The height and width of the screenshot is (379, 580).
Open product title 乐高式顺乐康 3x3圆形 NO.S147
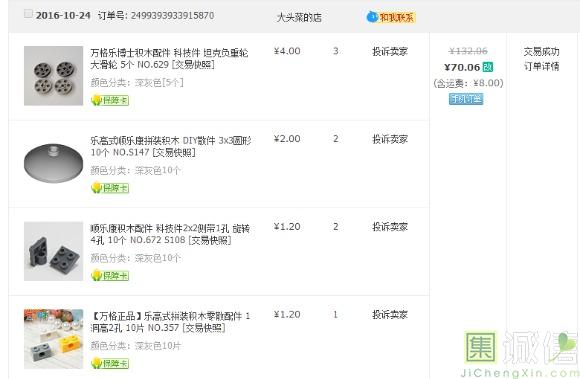(171, 146)
